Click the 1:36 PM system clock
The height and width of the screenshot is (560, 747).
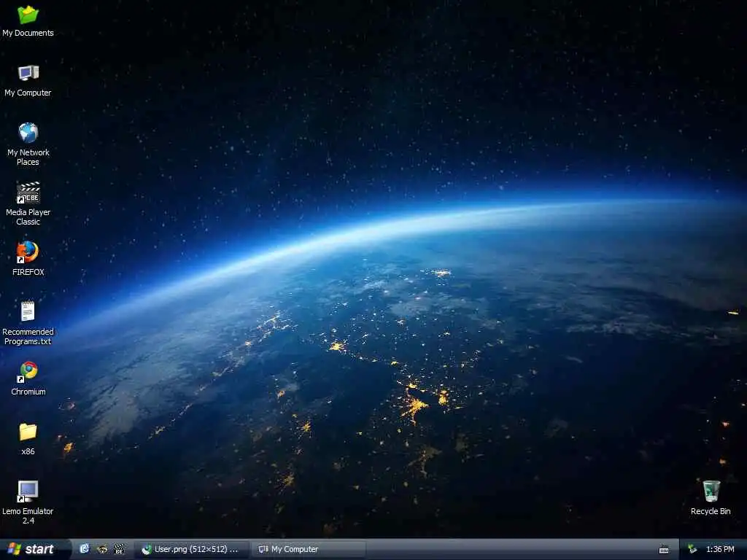(x=720, y=549)
